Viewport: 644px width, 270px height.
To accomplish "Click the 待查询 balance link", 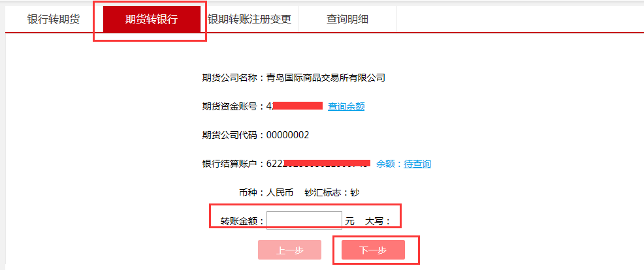I will tap(417, 164).
